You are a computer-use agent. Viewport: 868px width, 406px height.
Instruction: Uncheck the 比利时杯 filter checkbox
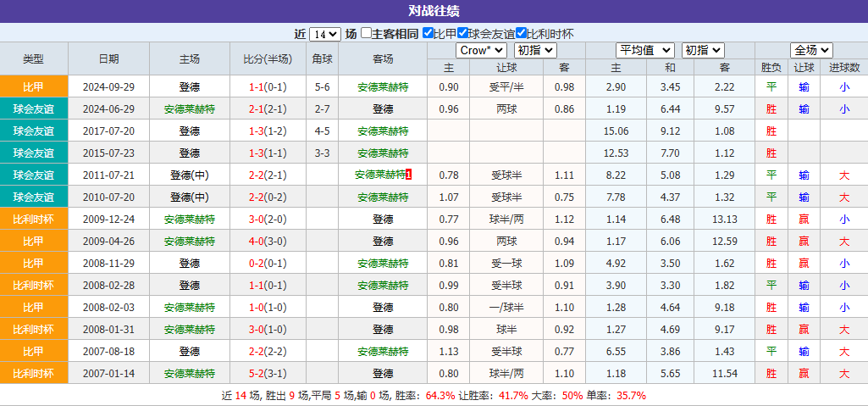pos(520,33)
